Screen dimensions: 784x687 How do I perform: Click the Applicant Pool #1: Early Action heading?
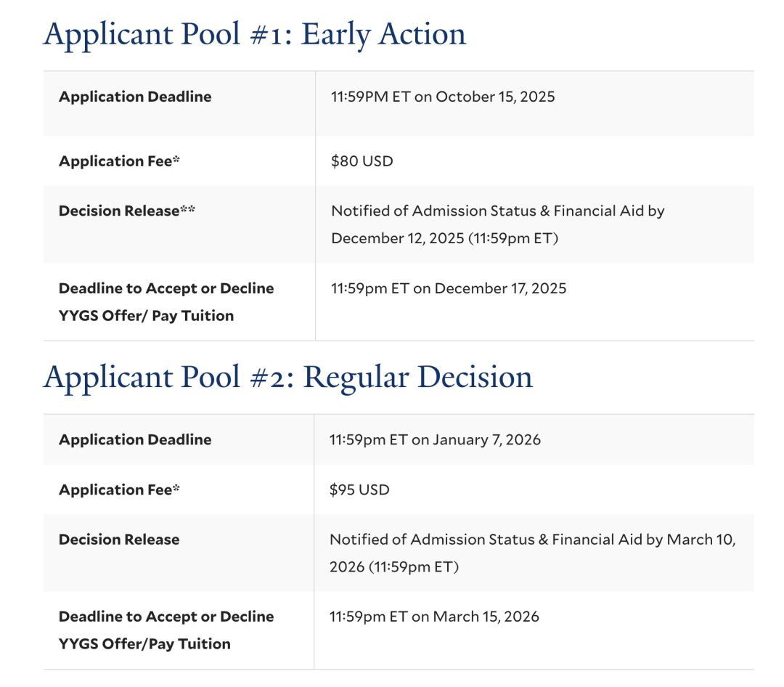coord(255,34)
